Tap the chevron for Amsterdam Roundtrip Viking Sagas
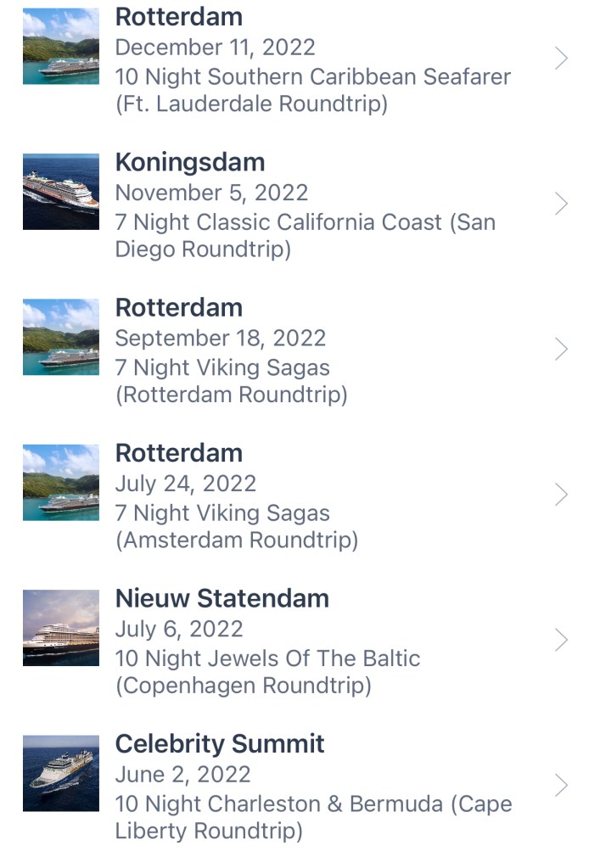This screenshot has width=600, height=868. pyautogui.click(x=561, y=495)
